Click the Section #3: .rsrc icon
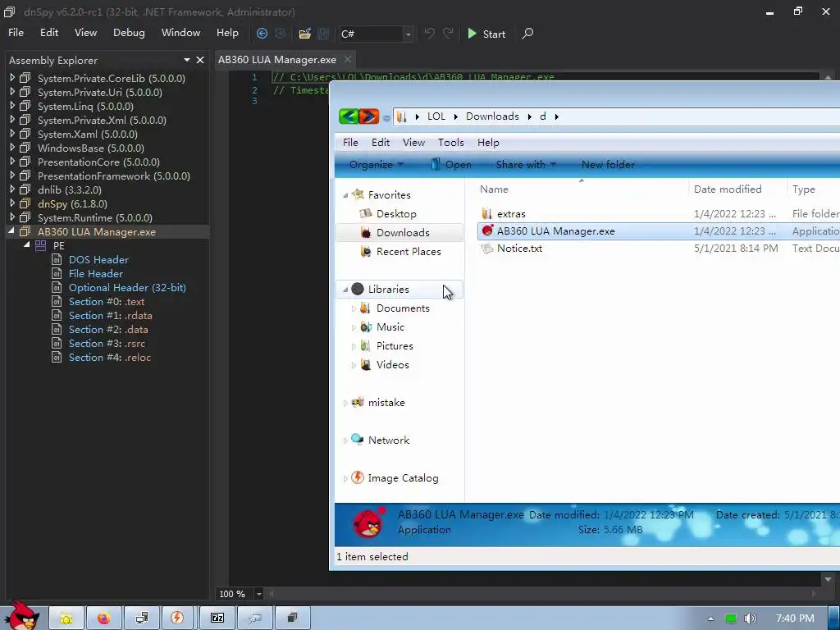 tap(57, 343)
